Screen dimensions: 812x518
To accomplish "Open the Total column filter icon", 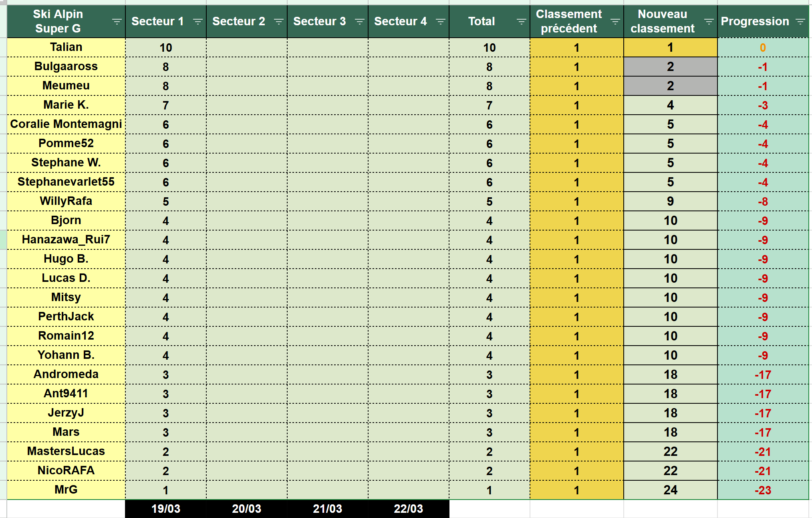I will click(521, 22).
